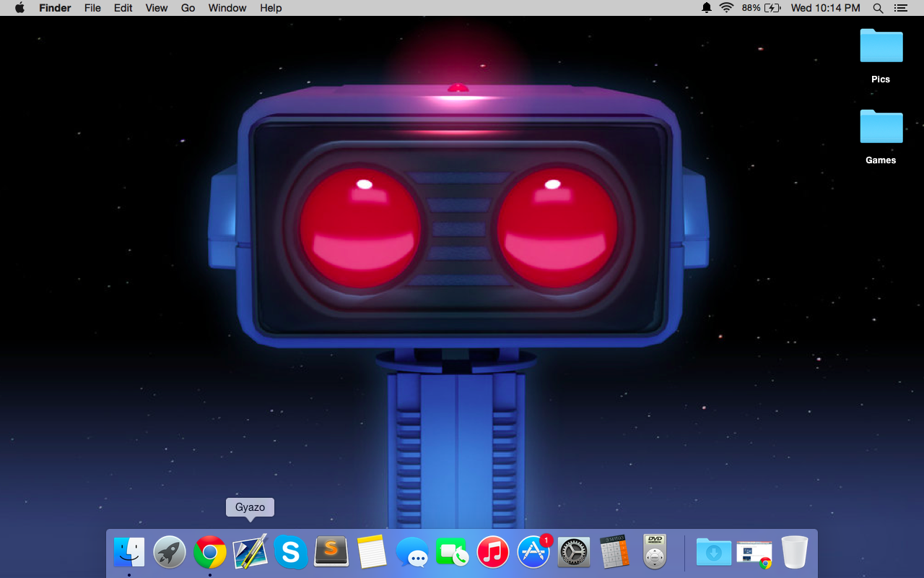Launch FaceTime from the Dock
924x578 pixels.
[x=453, y=553]
